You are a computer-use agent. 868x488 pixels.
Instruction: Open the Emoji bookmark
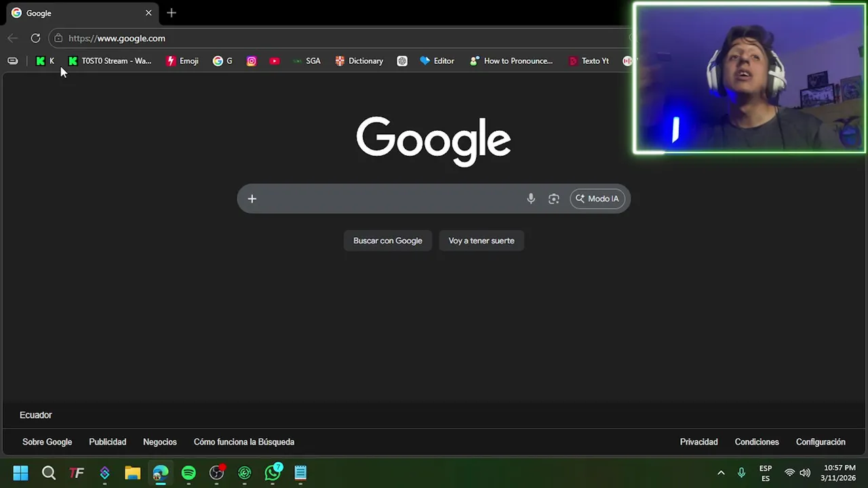(x=182, y=61)
